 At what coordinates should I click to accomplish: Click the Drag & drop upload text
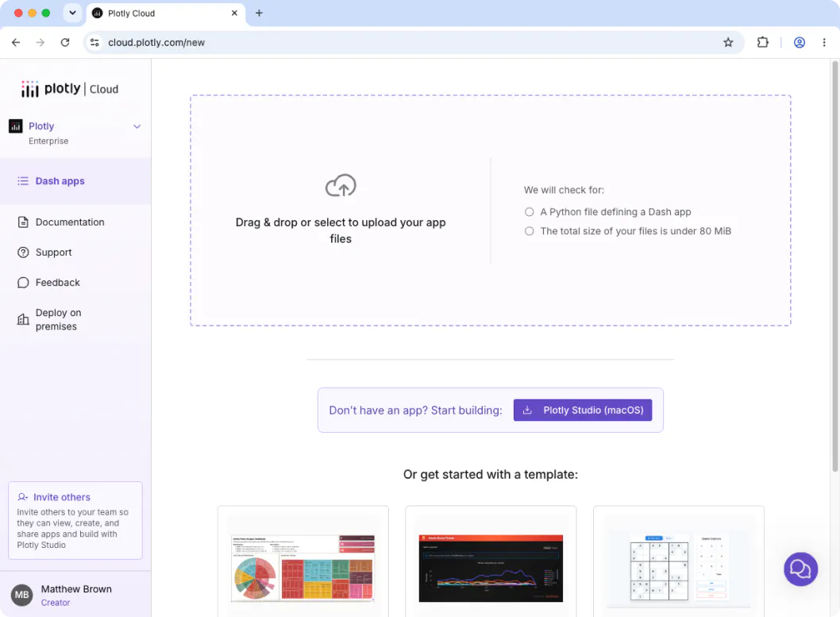(x=341, y=230)
